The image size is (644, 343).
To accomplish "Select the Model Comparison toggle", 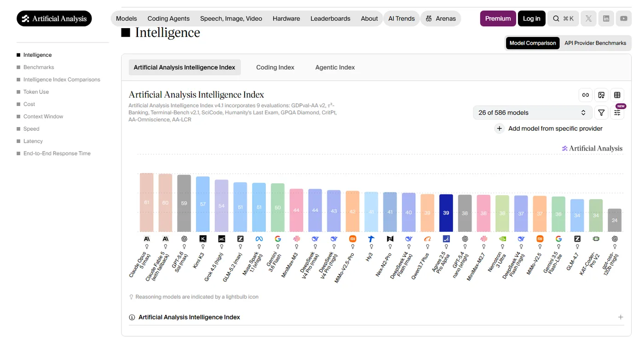I will pos(533,43).
